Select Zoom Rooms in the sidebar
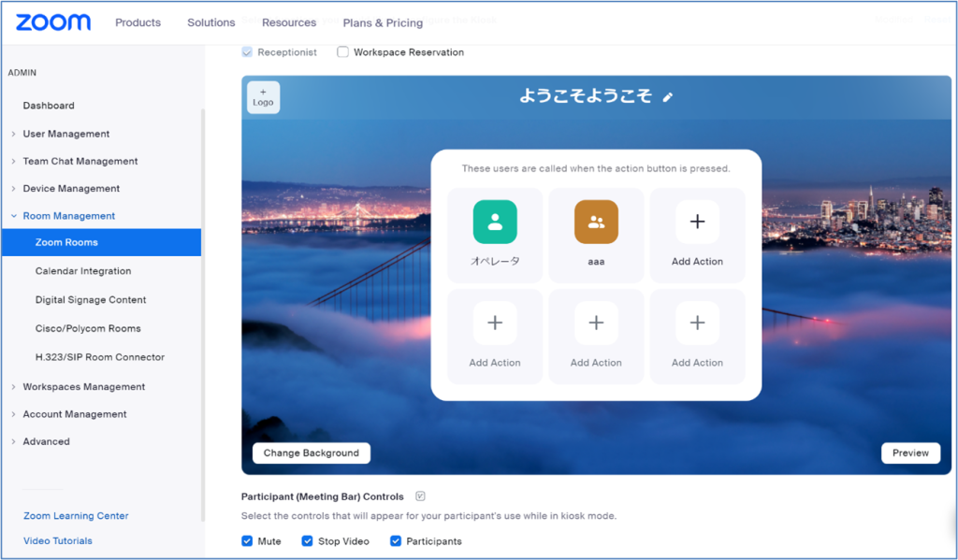Viewport: 958px width, 560px height. 101,242
